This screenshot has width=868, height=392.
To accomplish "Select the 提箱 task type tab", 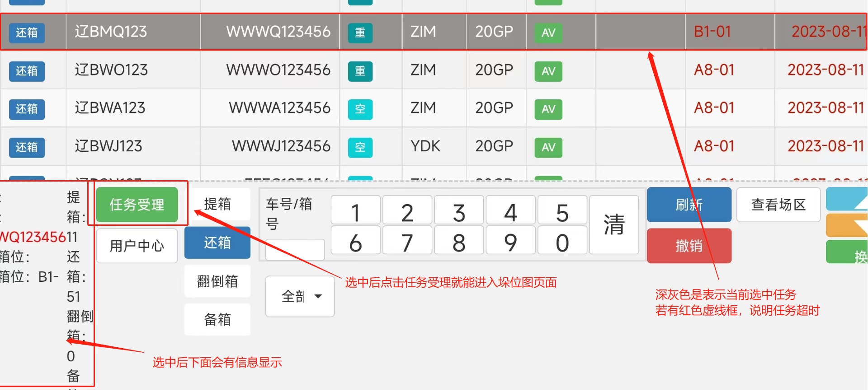I will (x=217, y=204).
